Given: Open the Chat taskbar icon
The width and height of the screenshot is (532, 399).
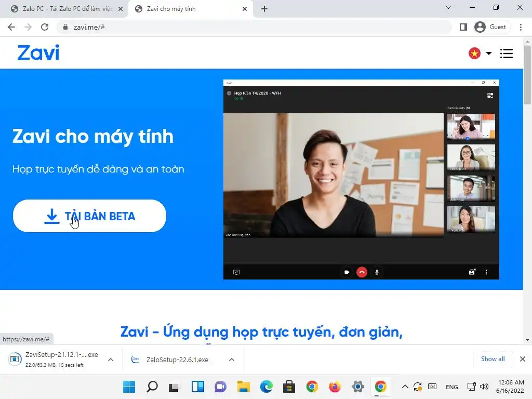Looking at the screenshot, I should click(x=220, y=387).
